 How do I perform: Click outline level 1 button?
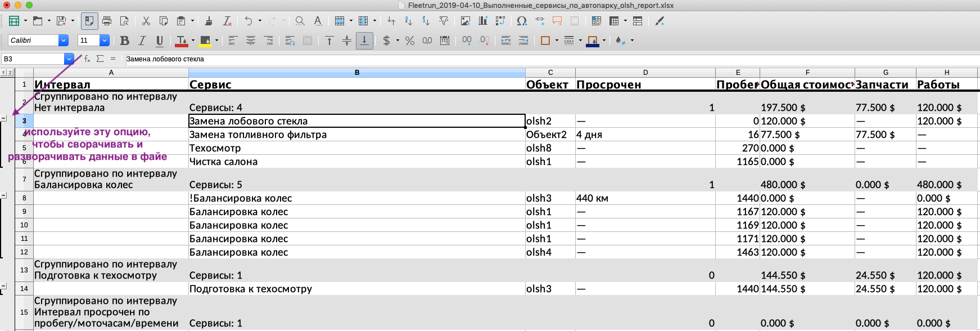click(3, 73)
